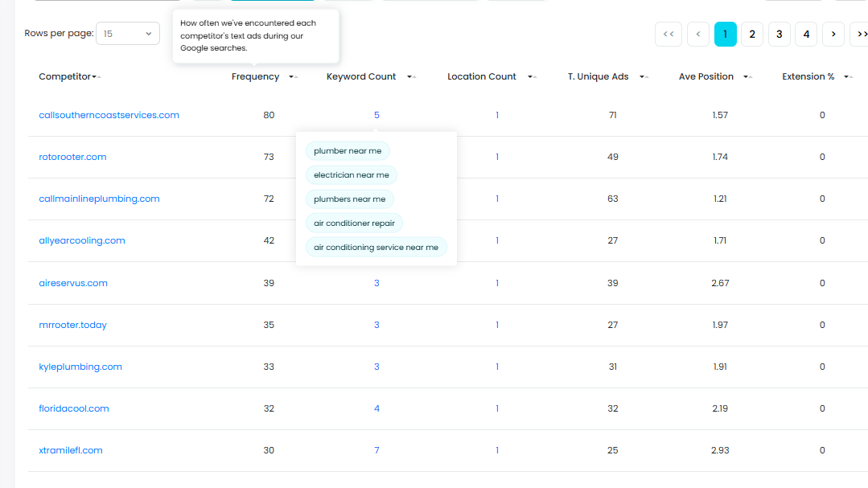Sort by the T. Unique Ads column arrow
This screenshot has width=868, height=488.
tap(644, 77)
